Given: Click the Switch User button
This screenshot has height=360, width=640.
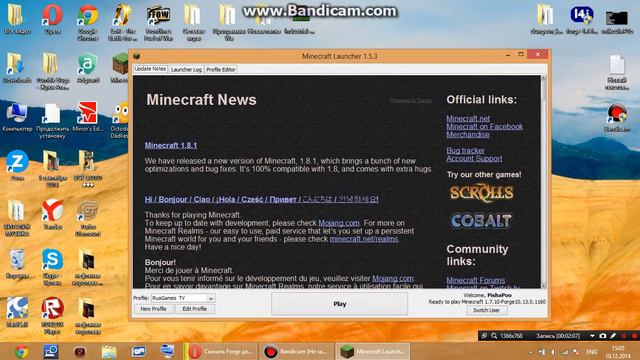Looking at the screenshot, I should (x=486, y=310).
